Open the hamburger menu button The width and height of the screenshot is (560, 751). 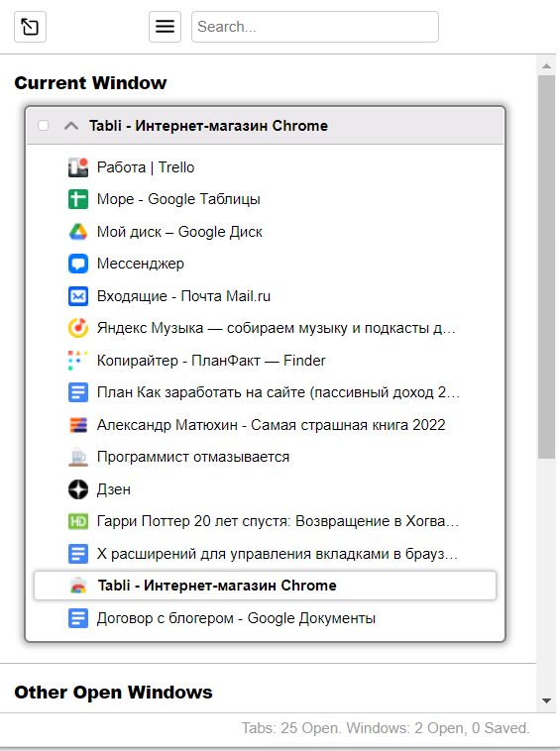coord(165,27)
